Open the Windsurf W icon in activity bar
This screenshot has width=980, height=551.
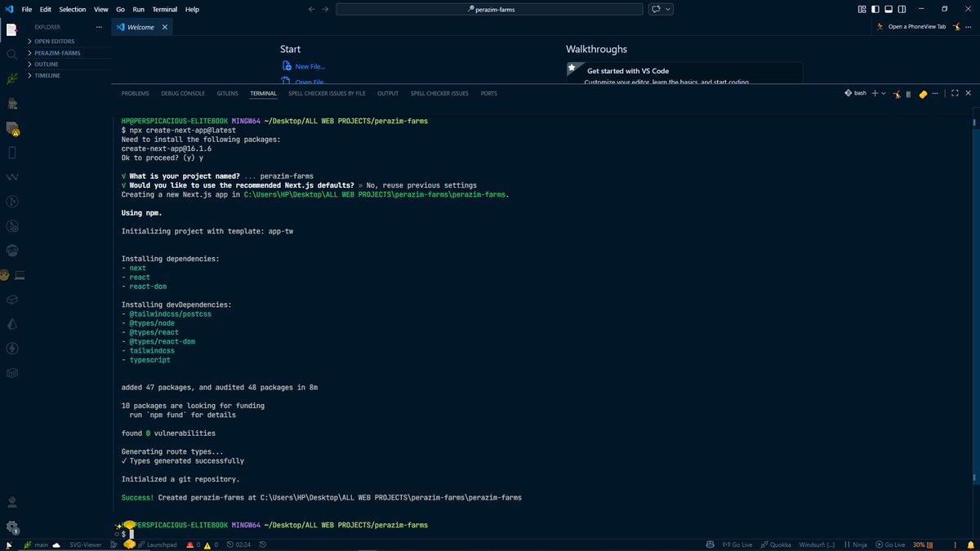pyautogui.click(x=11, y=177)
